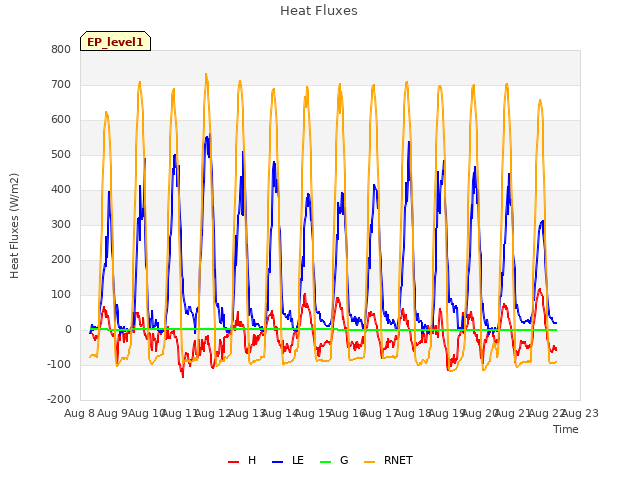Click the 100 y-axis tick label

[x=61, y=295]
